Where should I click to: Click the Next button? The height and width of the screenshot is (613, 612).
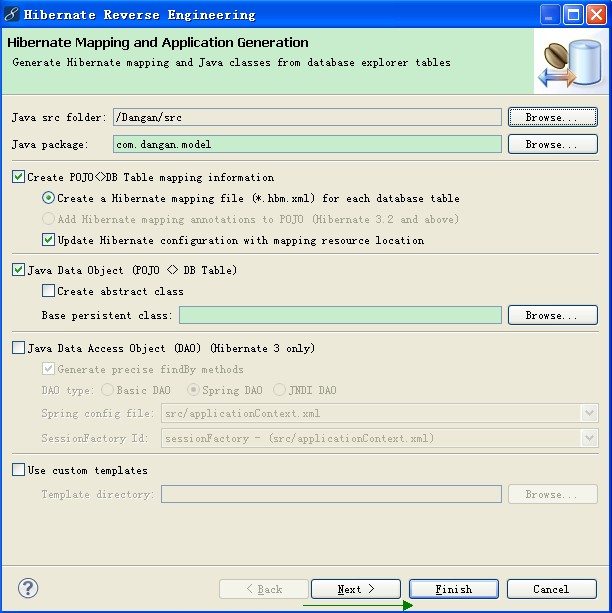356,589
